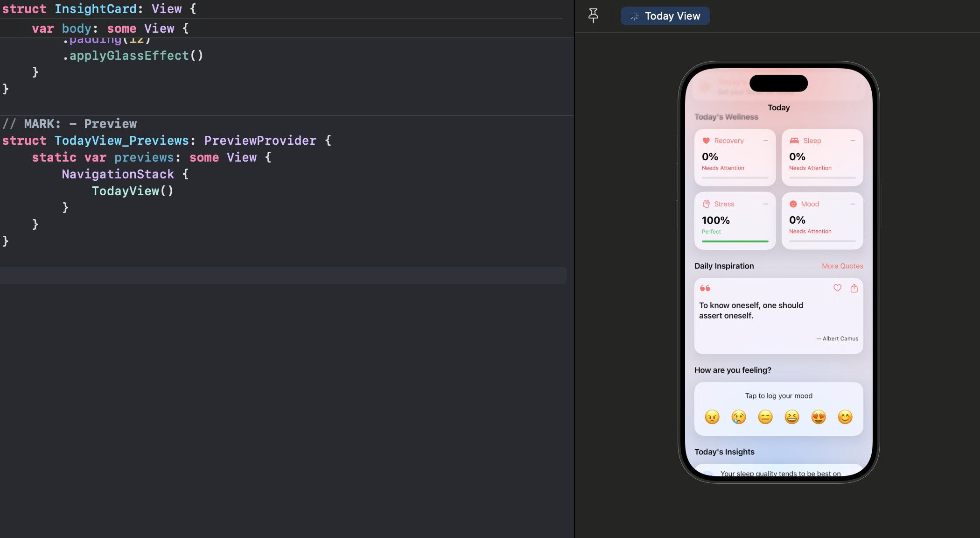Open the Albert Camus quote card text

point(751,310)
